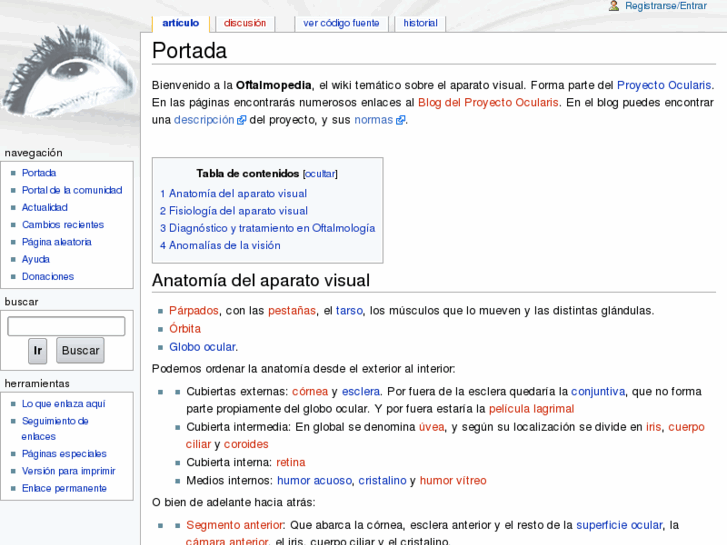Viewport: 727px width, 545px height.
Task: Click the Ir search button
Action: (x=38, y=351)
